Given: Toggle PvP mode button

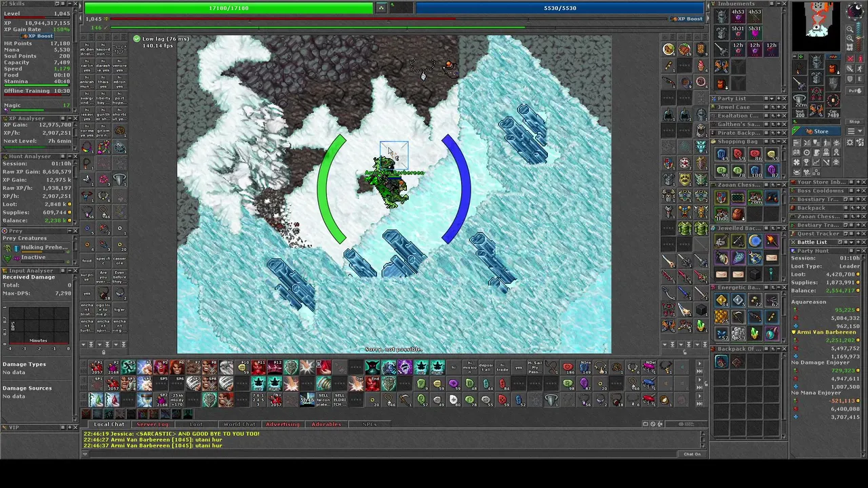Looking at the screenshot, I should (854, 91).
